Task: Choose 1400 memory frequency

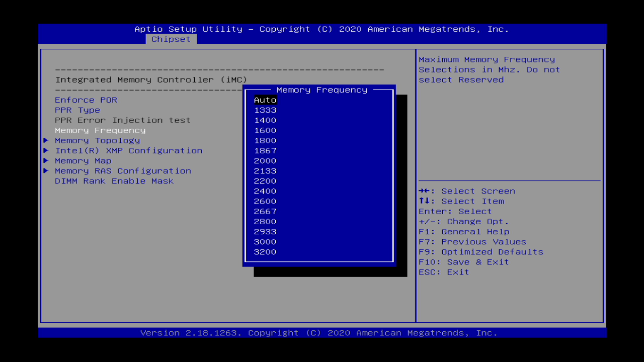Action: point(265,120)
